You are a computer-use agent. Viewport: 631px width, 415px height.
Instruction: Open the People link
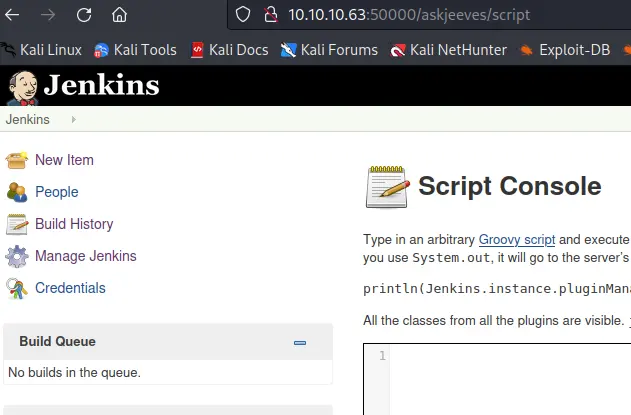point(57,192)
